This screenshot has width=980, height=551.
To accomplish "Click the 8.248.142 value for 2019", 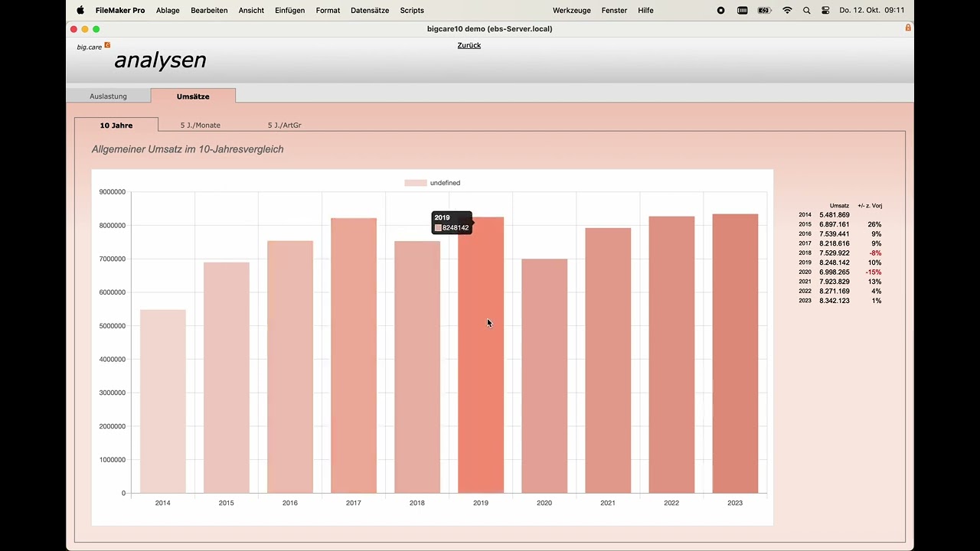I will click(x=835, y=262).
